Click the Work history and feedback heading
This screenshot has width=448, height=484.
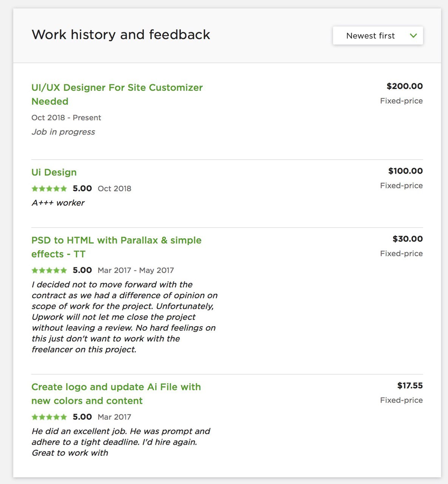tap(121, 35)
